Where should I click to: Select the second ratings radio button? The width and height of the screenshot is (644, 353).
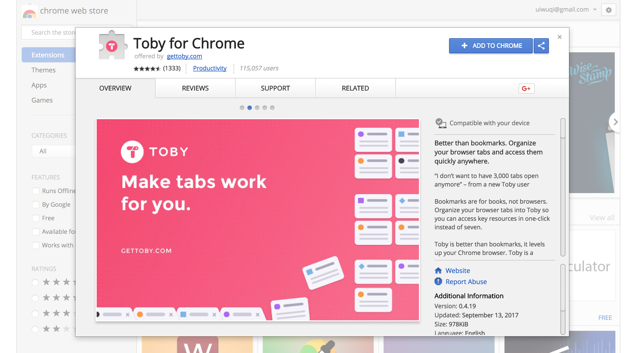[35, 298]
